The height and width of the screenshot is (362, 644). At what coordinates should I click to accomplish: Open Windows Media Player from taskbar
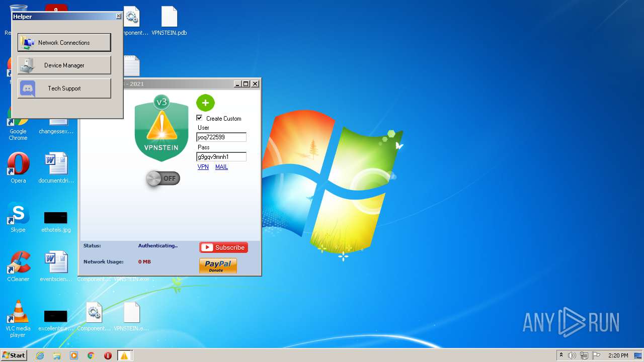74,355
